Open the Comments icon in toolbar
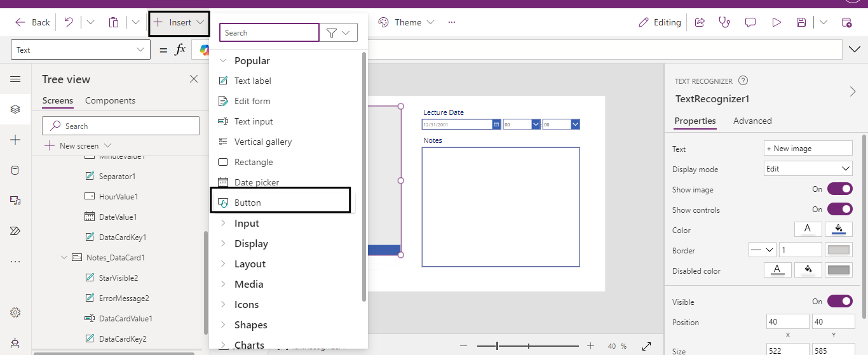 (x=750, y=22)
